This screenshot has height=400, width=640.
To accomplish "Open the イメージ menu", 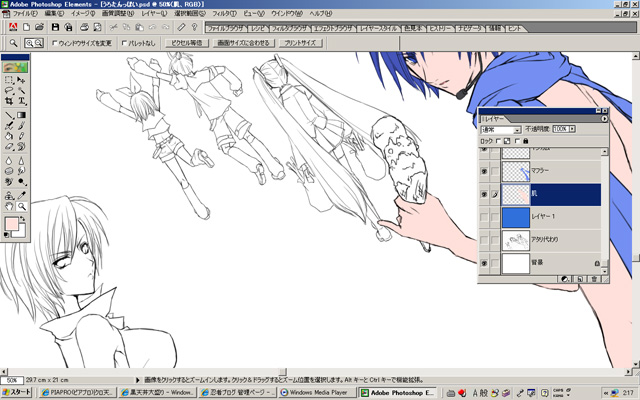I will coord(82,13).
